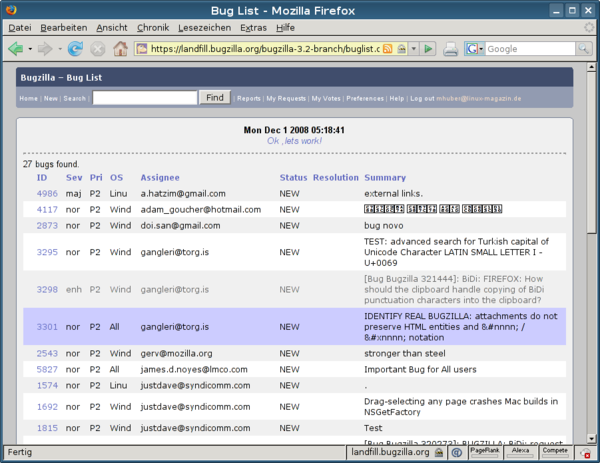Open the Lesezeichen menu

[204, 28]
